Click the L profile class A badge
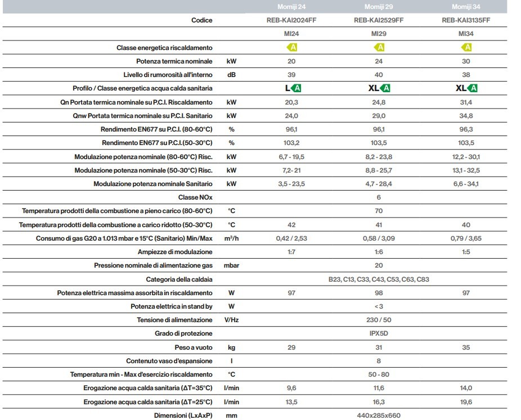This screenshot has height=420, width=521. pyautogui.click(x=293, y=88)
